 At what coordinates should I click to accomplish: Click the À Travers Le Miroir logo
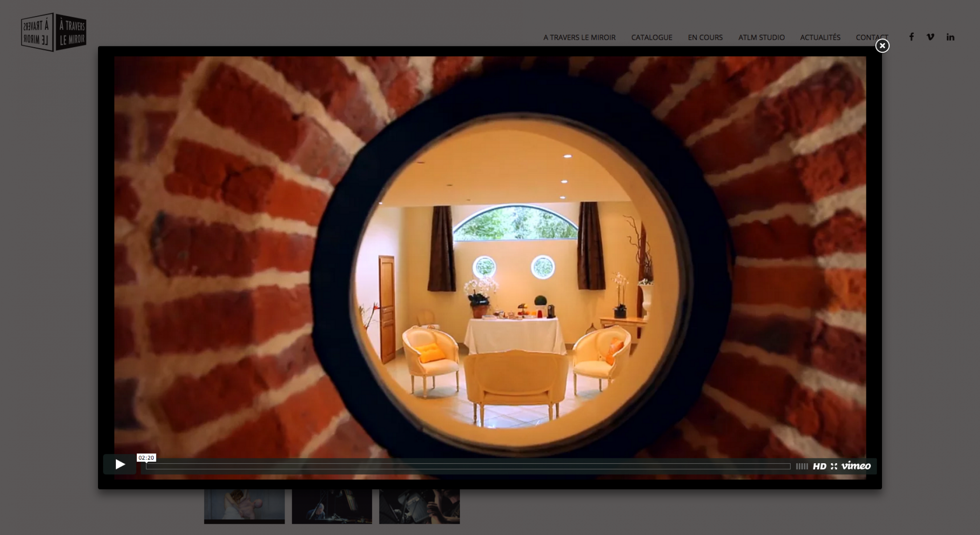point(53,32)
